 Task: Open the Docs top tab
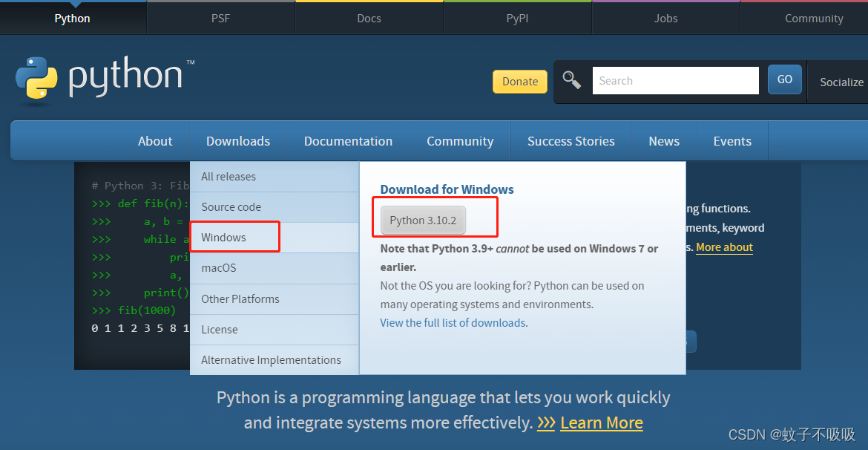(x=369, y=19)
